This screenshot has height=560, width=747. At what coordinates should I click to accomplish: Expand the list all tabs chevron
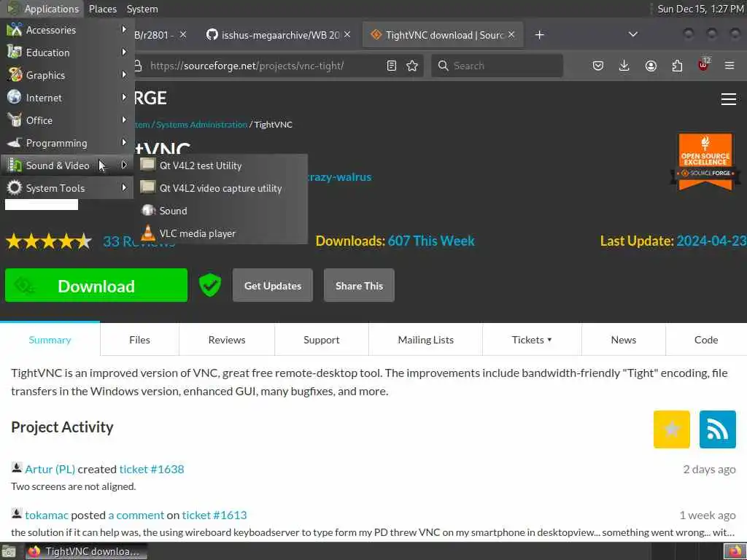632,34
